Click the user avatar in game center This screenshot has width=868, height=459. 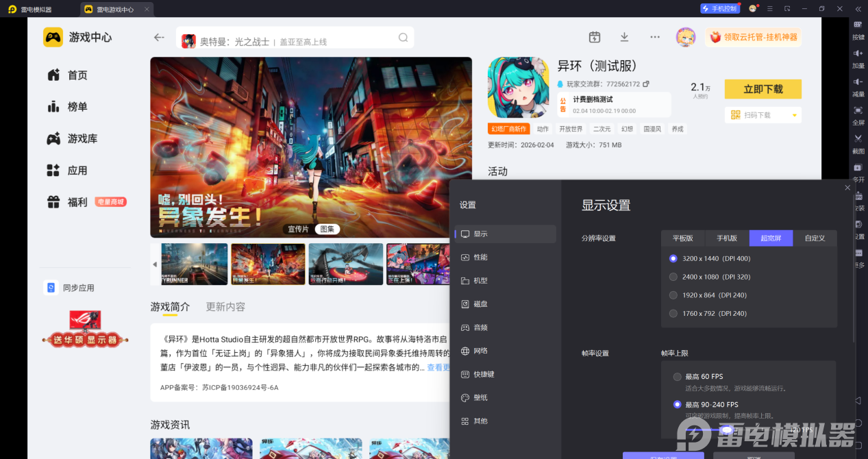[685, 37]
